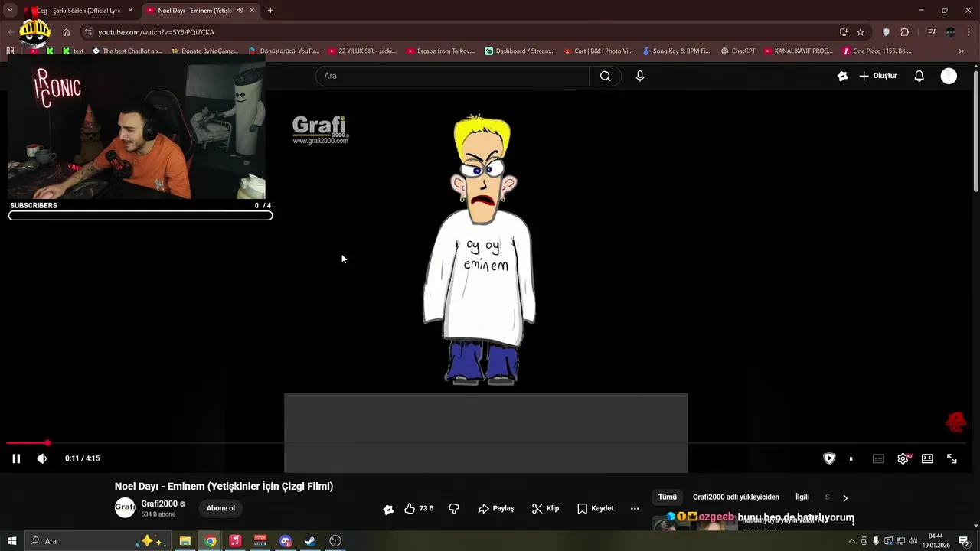Toggle the autoplay switch in player
The image size is (980, 551).
pyautogui.click(x=851, y=458)
